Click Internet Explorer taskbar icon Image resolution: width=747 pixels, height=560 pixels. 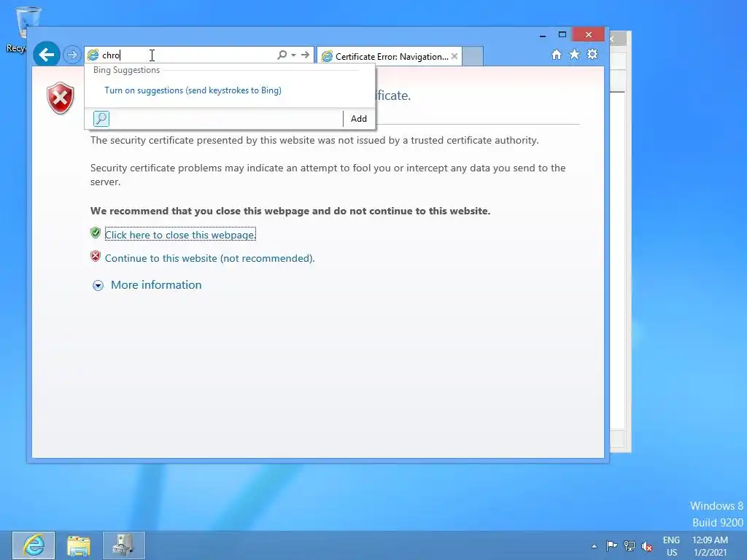(x=34, y=545)
